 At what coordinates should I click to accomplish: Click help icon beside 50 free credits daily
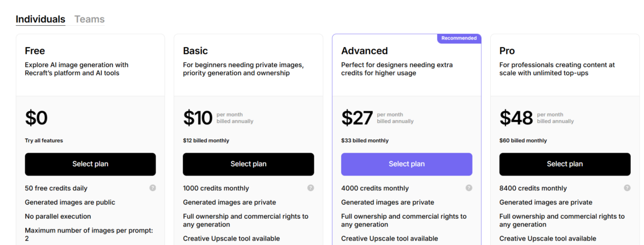153,188
